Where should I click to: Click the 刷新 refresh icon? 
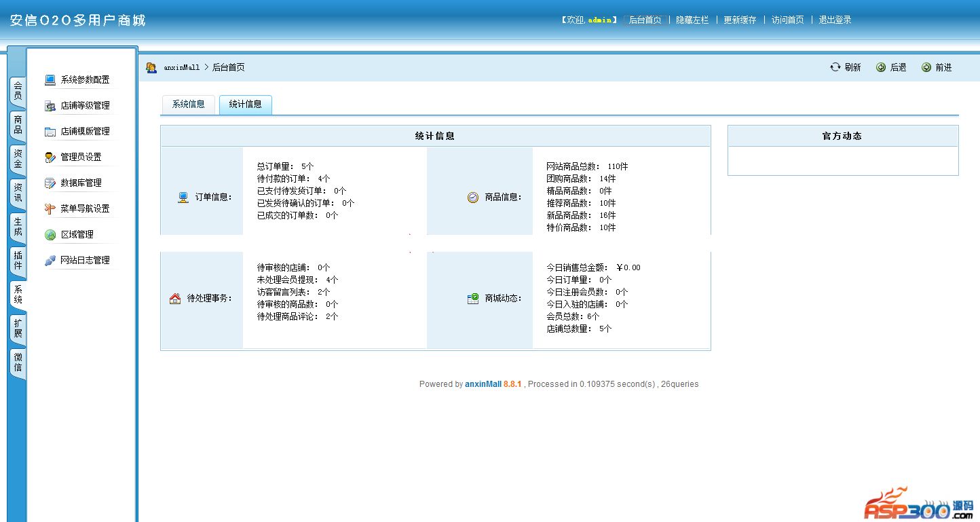tap(835, 67)
